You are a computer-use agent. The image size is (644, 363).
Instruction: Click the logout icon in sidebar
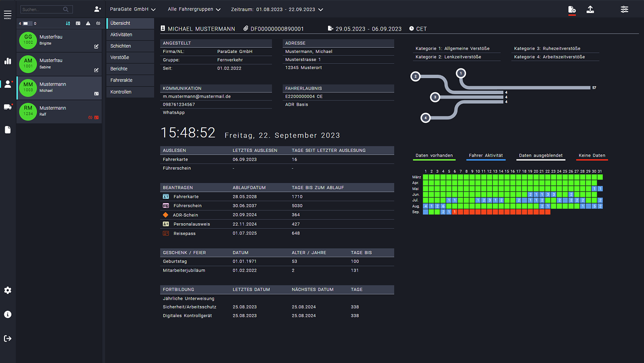[8, 338]
